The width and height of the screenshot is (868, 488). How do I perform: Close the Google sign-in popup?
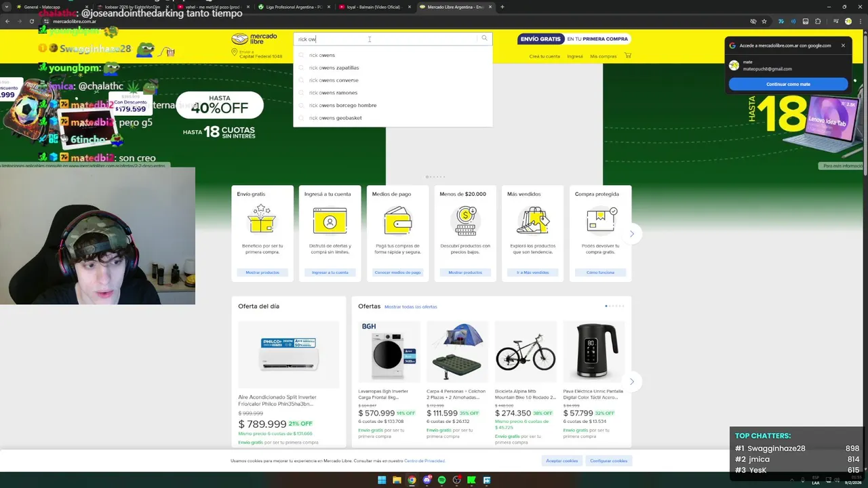click(x=843, y=45)
